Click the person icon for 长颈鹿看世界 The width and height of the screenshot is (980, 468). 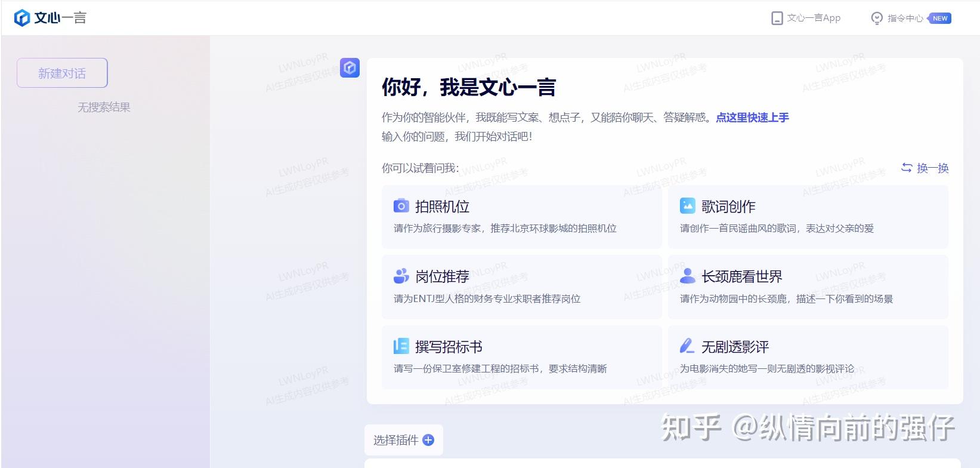(688, 276)
